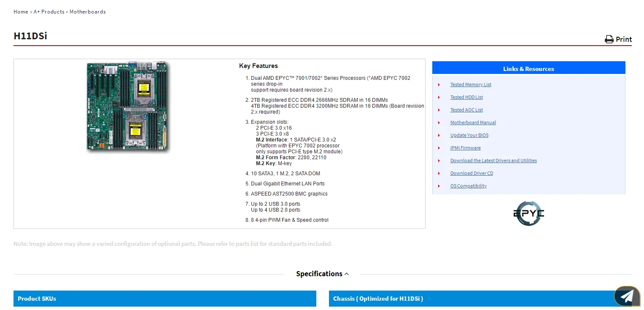The width and height of the screenshot is (644, 310).
Task: Select the Product SKUs header
Action: tap(164, 299)
